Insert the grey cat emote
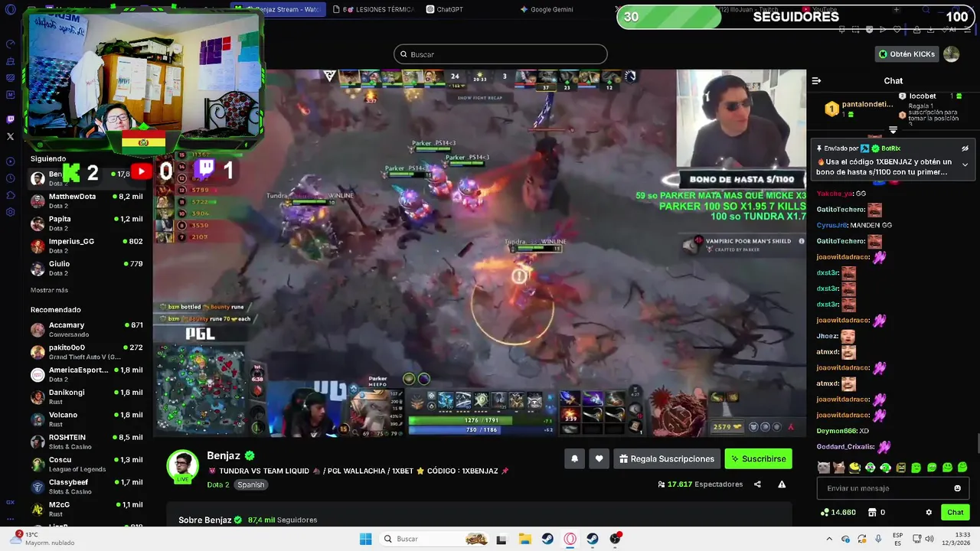The width and height of the screenshot is (980, 551). [823, 467]
